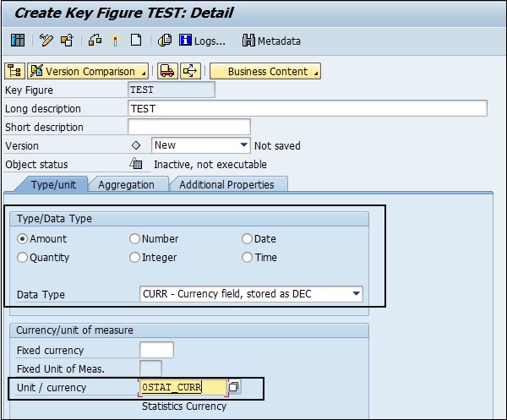
Task: Click the Fixed currency input field
Action: point(156,350)
